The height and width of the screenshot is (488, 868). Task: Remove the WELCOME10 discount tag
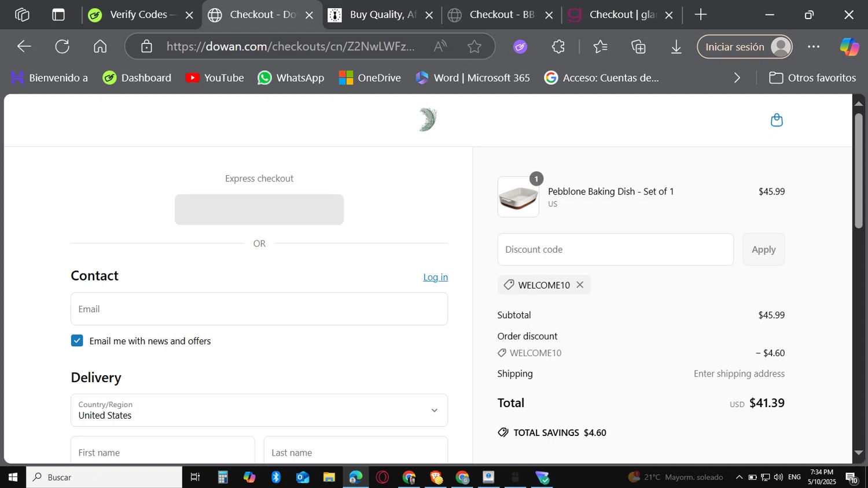click(x=580, y=284)
